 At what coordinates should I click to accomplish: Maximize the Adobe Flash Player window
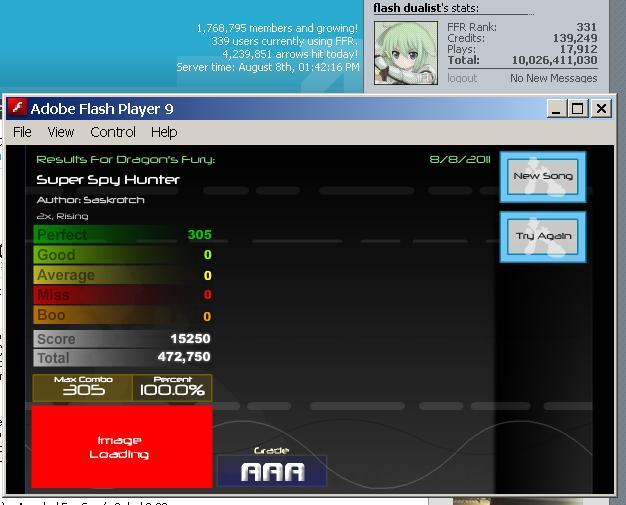click(577, 109)
